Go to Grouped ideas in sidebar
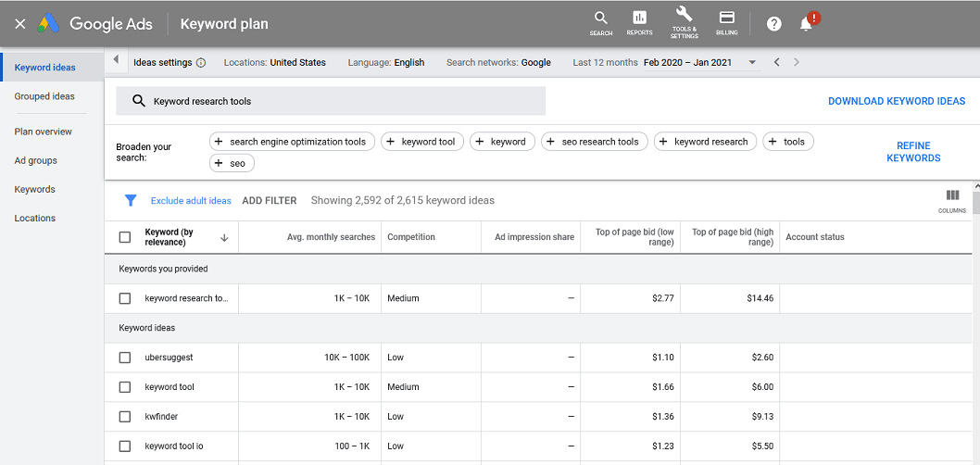 (44, 96)
